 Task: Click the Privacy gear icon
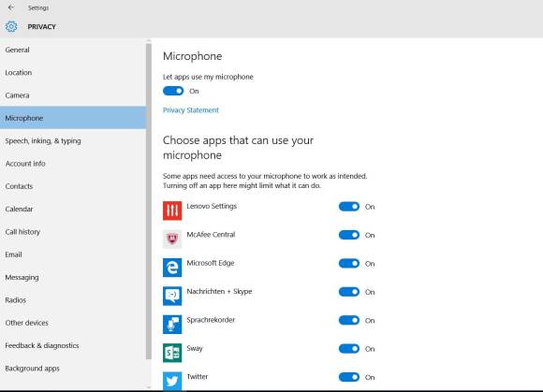click(11, 26)
